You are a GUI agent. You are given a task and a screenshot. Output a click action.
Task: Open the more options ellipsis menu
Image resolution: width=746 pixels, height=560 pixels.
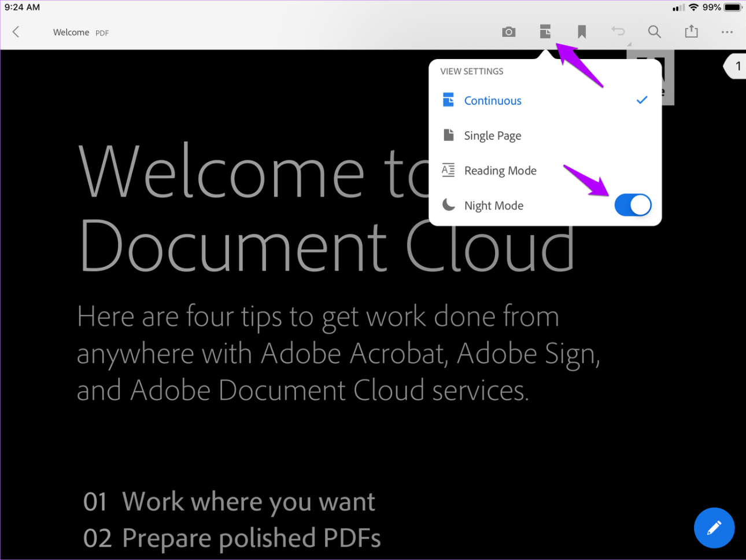coord(727,32)
